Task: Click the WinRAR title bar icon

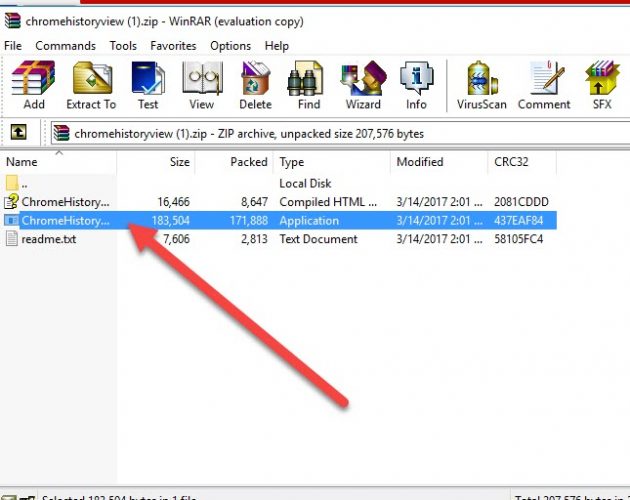Action: [x=12, y=21]
